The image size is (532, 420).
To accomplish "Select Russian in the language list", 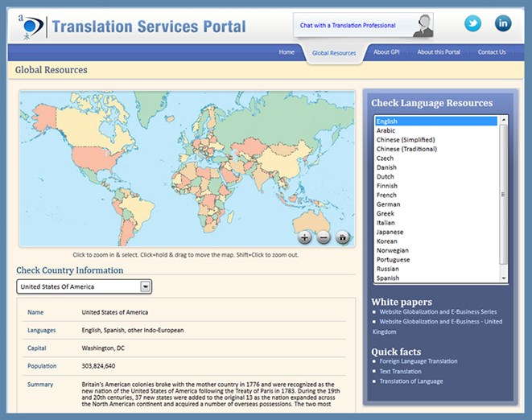I will click(436, 269).
